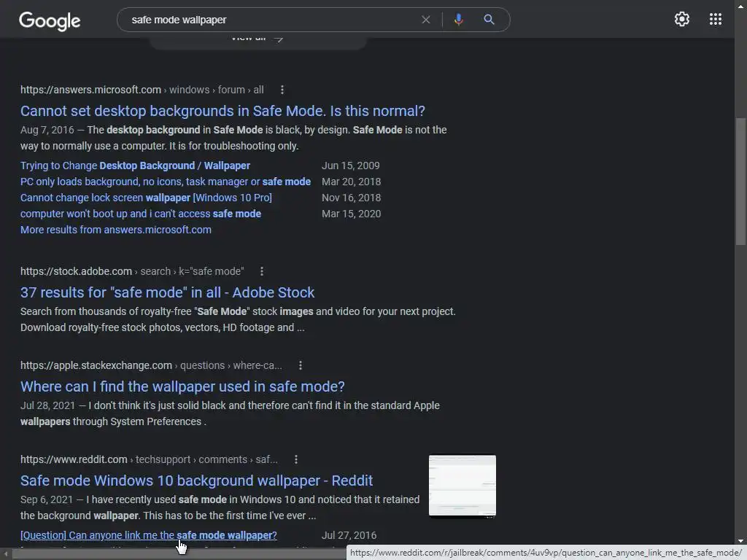Open 'PC only loads background, no icons' link
The image size is (747, 560).
166,182
